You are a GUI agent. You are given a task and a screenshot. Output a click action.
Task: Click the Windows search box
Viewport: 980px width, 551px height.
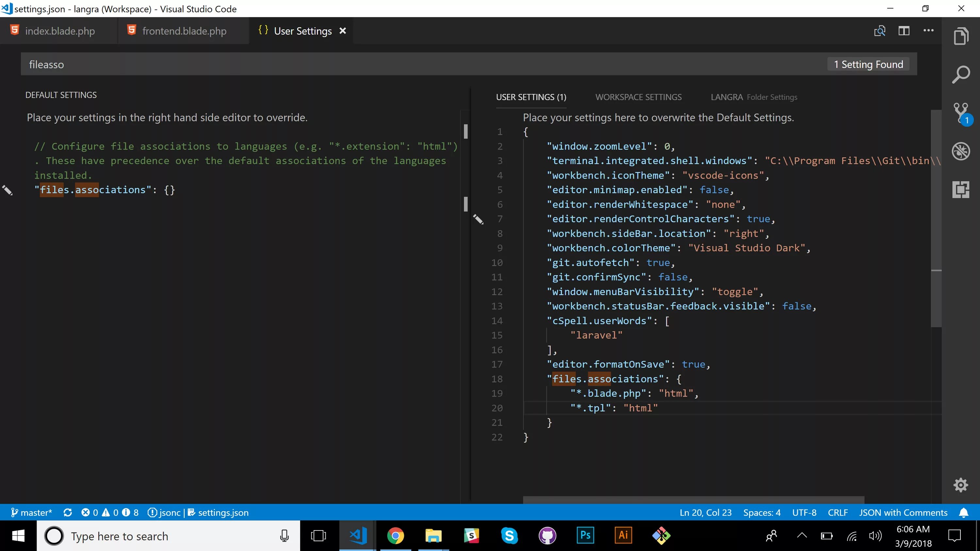click(x=168, y=536)
